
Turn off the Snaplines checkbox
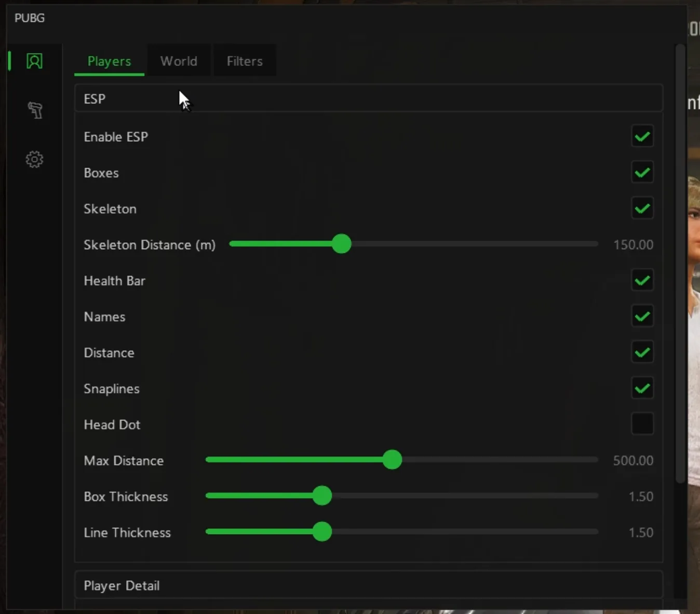coord(642,388)
